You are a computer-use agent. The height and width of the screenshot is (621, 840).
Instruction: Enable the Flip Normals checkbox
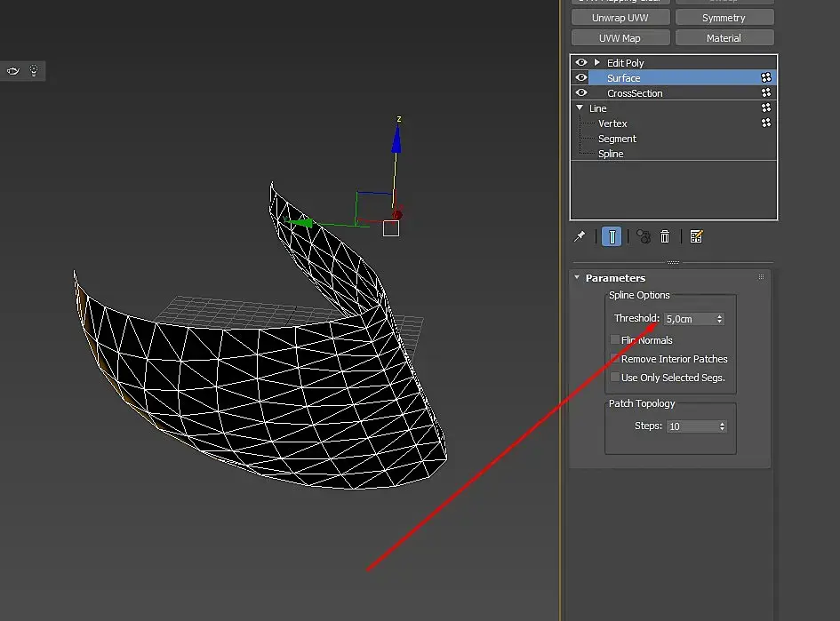615,340
